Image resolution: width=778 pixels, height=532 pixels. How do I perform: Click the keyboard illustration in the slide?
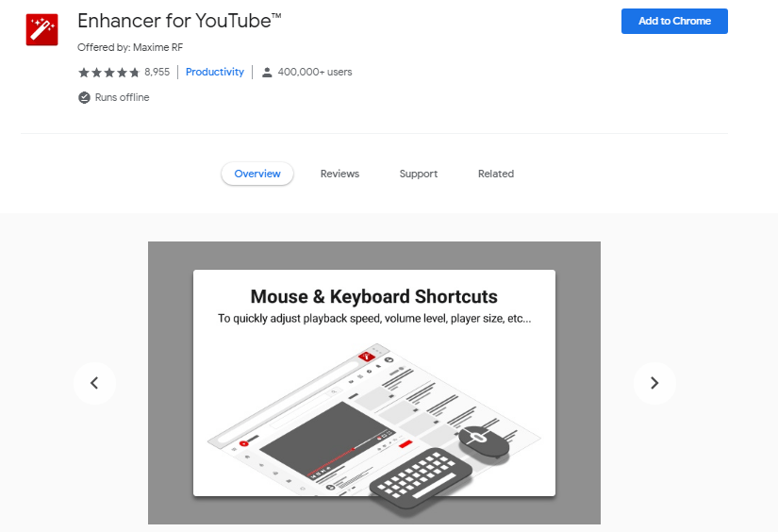(x=421, y=477)
